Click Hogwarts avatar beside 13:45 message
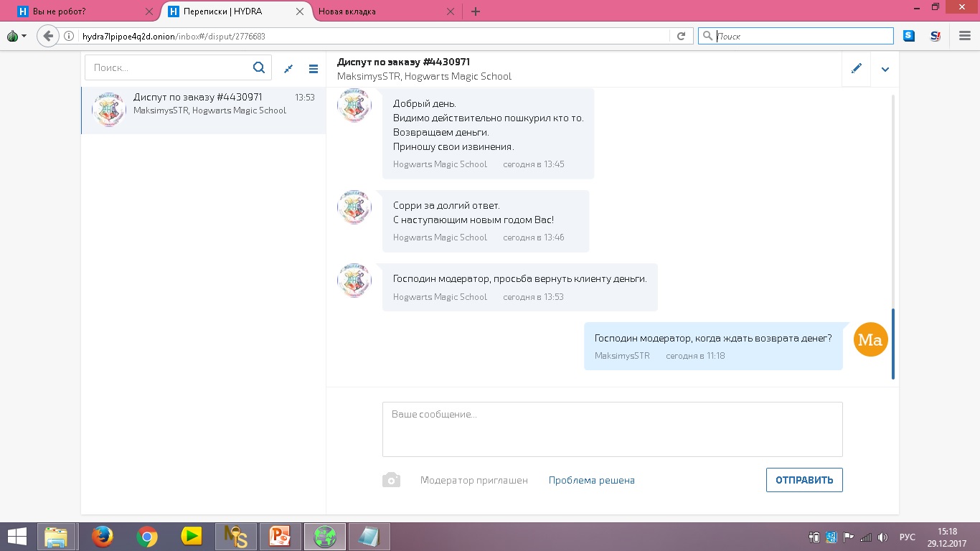The width and height of the screenshot is (980, 551). 354,105
